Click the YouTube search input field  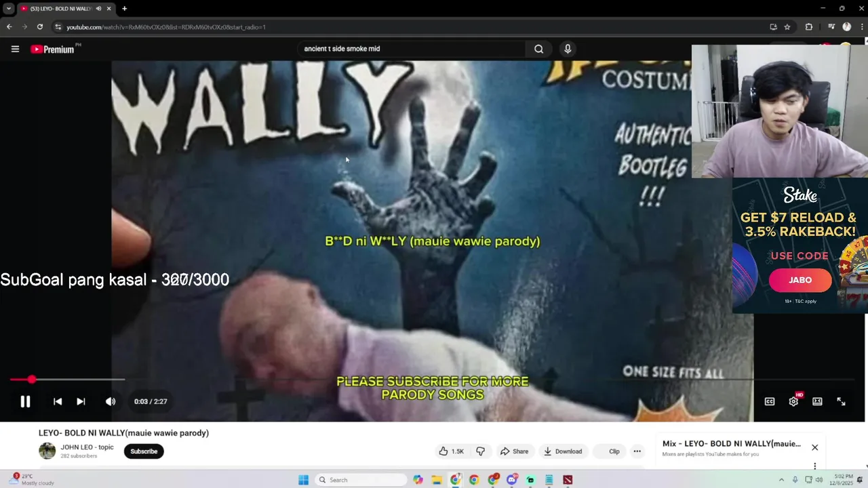[411, 49]
